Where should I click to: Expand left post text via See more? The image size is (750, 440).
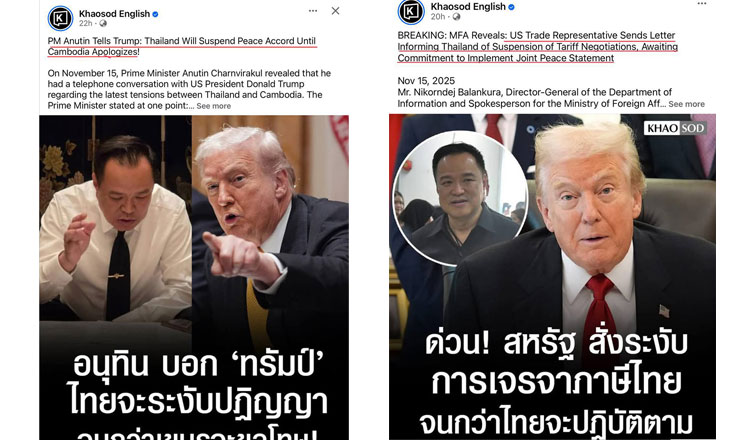213,106
